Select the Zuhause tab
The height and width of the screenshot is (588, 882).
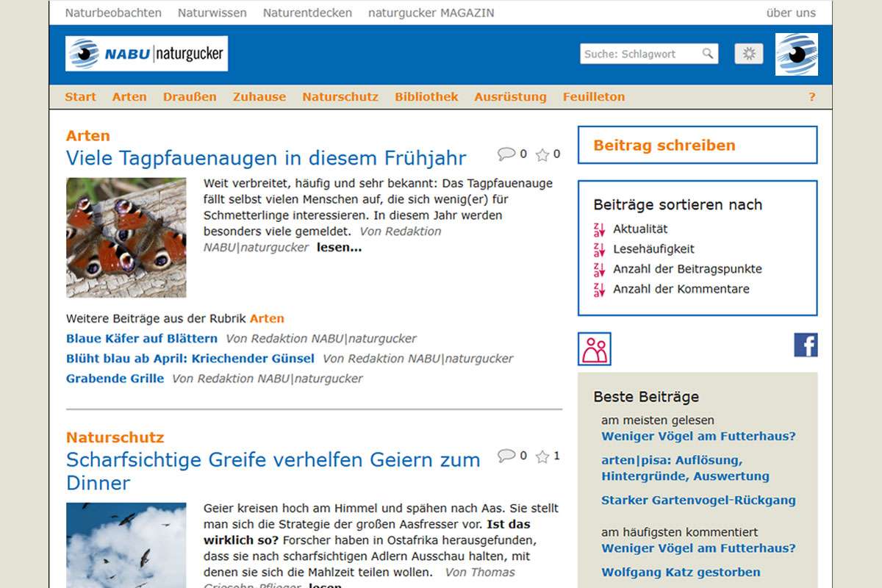[259, 97]
